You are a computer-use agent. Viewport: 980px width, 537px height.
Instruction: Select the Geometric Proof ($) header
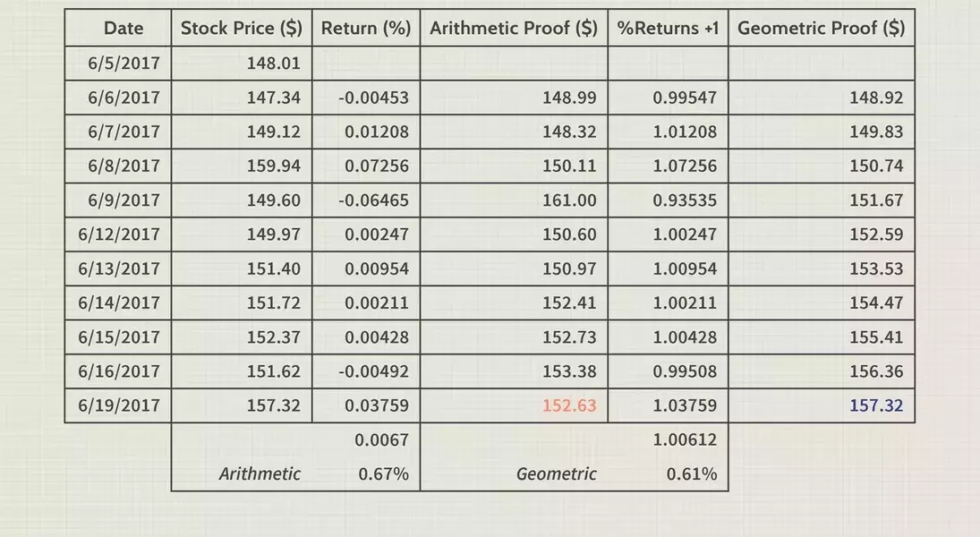click(821, 28)
